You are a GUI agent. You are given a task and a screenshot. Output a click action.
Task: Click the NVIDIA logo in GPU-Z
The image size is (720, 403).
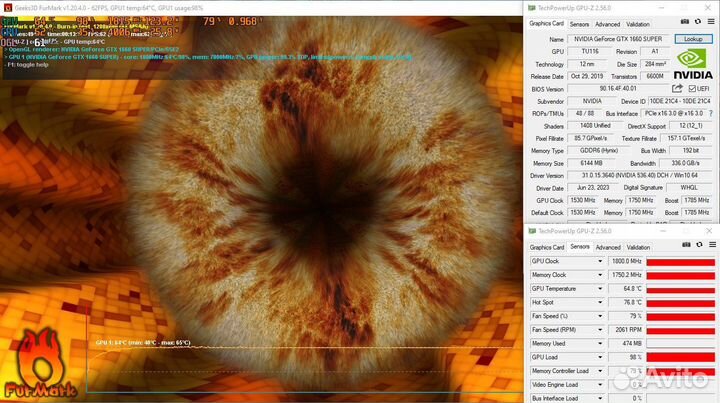coord(693,64)
